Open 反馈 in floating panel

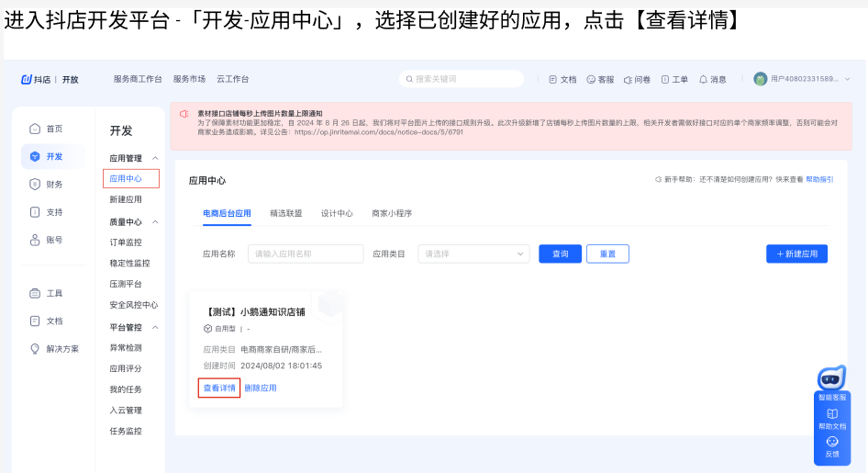coord(832,447)
